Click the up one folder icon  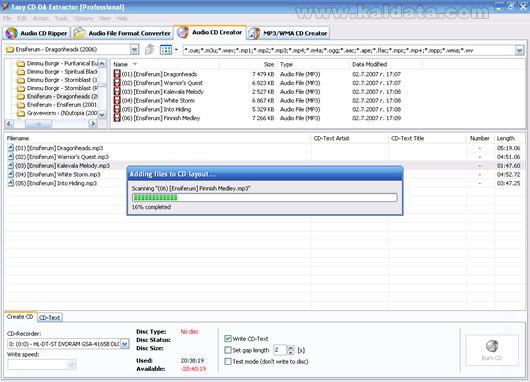point(149,50)
